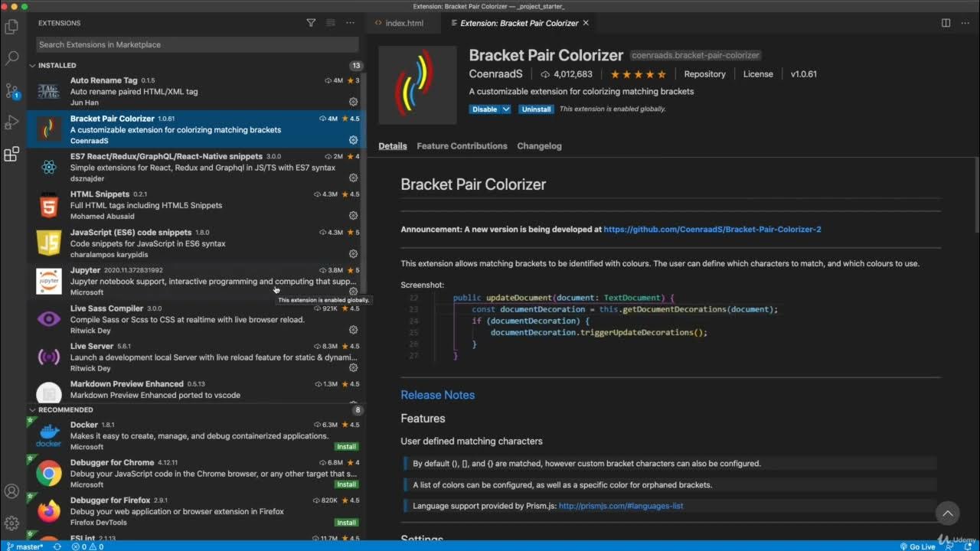
Task: Collapse the INSTALLED extensions section
Action: (x=33, y=66)
